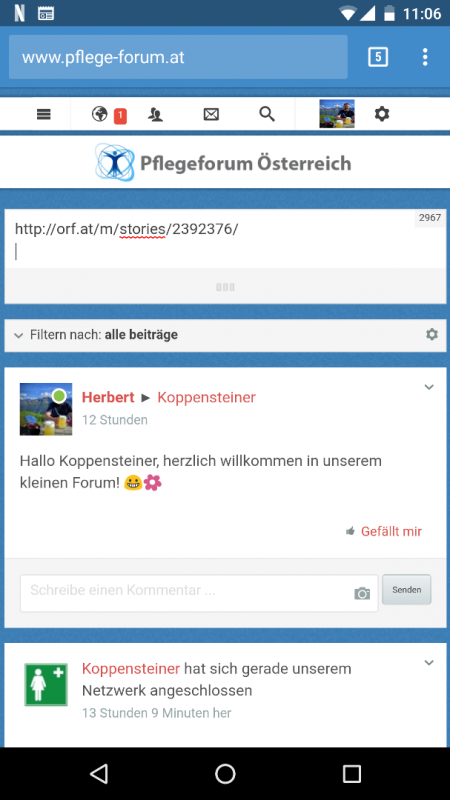Open the browser three-dot overflow menu
450x800 pixels.
pyautogui.click(x=425, y=57)
